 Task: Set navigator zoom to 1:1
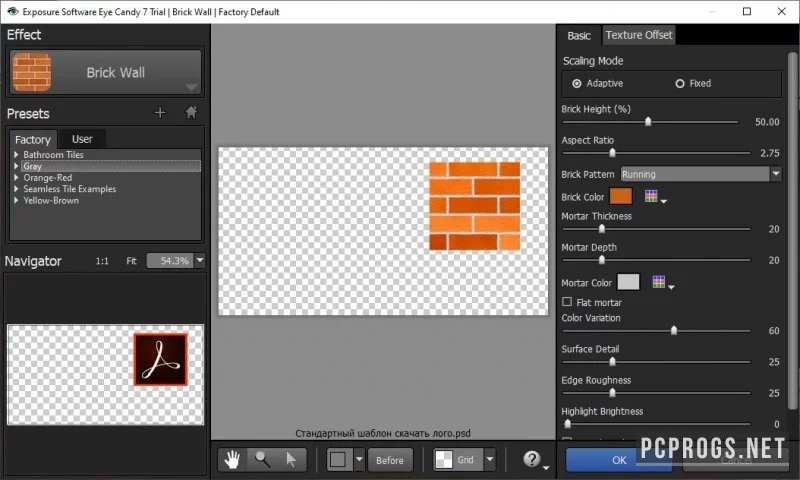click(x=102, y=261)
